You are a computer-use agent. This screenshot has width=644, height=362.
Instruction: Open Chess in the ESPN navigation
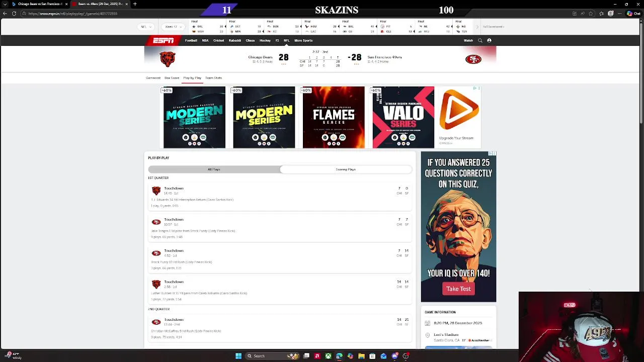tap(251, 40)
